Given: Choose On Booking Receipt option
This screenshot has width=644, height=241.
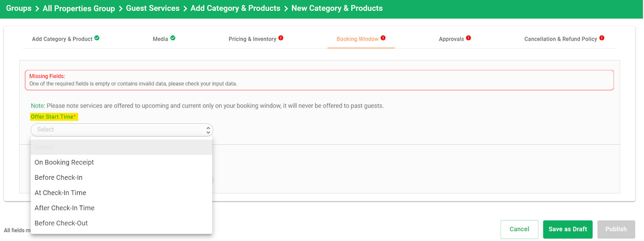Looking at the screenshot, I should pyautogui.click(x=122, y=162).
